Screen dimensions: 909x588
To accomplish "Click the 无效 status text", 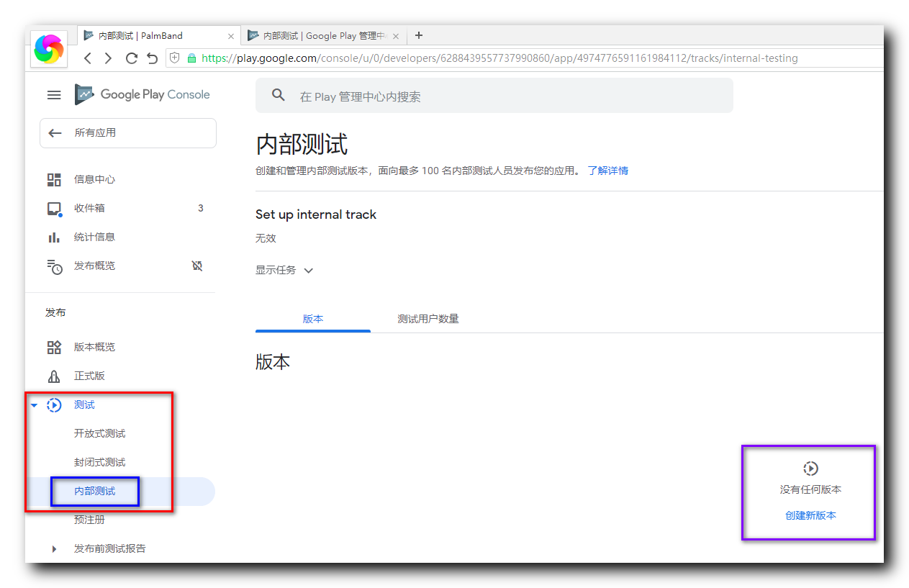I will (266, 238).
